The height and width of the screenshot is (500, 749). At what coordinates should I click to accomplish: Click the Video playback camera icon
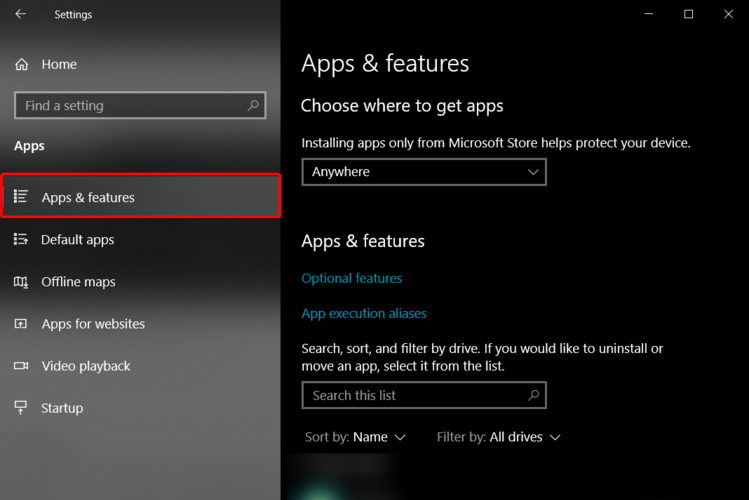tap(21, 366)
